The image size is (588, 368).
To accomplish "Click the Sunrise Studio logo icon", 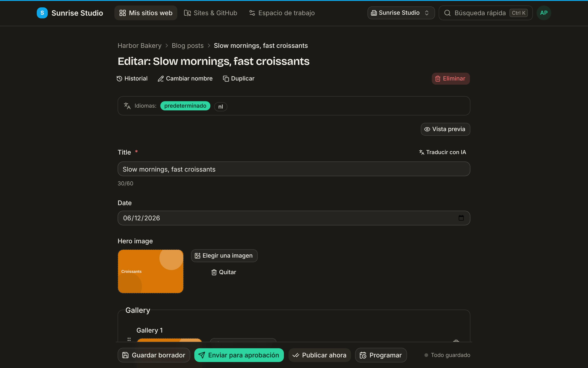I will (42, 13).
